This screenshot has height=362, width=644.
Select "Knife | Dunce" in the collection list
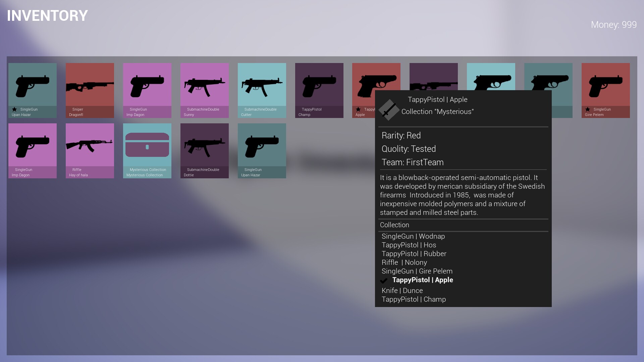click(402, 290)
